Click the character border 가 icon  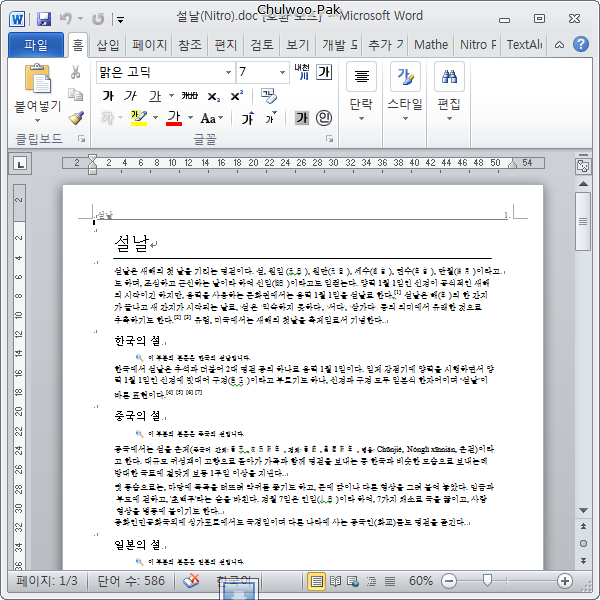coord(324,72)
